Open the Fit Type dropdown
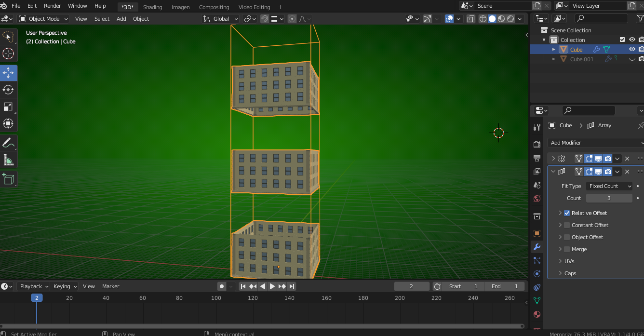Image resolution: width=644 pixels, height=336 pixels. [x=609, y=186]
